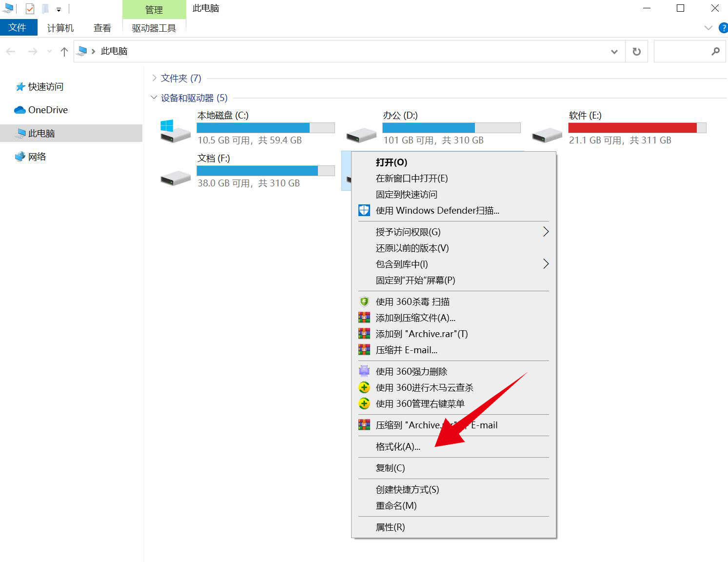Click the properties checkmark icon in title bar
The image size is (728, 562).
30,8
